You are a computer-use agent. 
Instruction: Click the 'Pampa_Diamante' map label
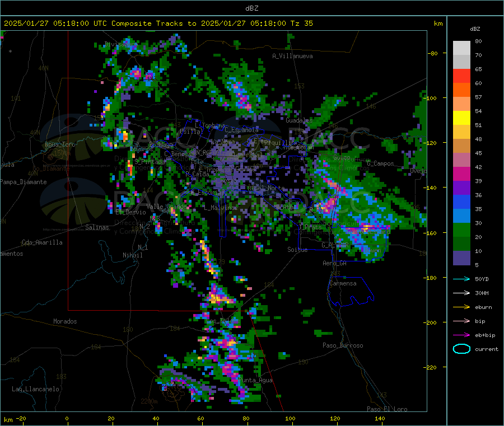24,182
